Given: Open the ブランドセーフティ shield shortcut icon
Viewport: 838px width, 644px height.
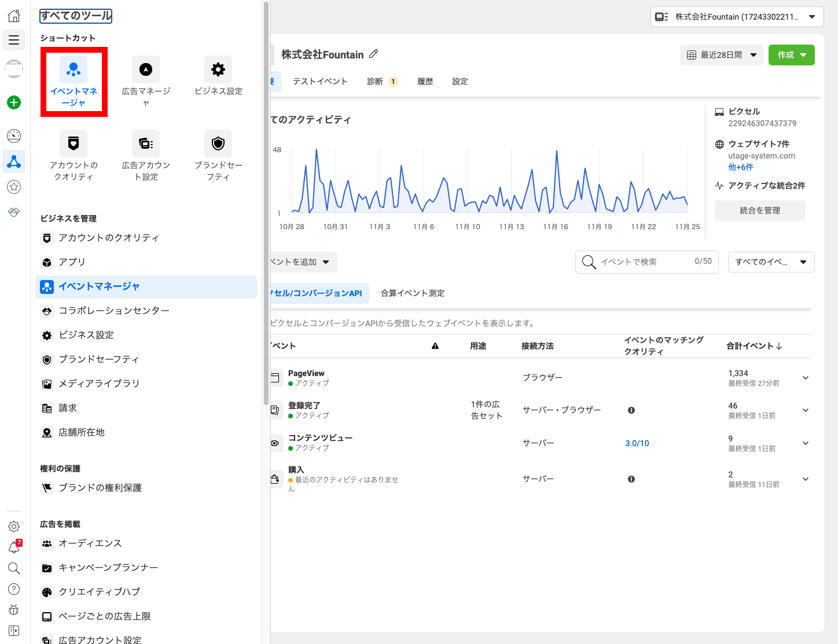Looking at the screenshot, I should 218,143.
